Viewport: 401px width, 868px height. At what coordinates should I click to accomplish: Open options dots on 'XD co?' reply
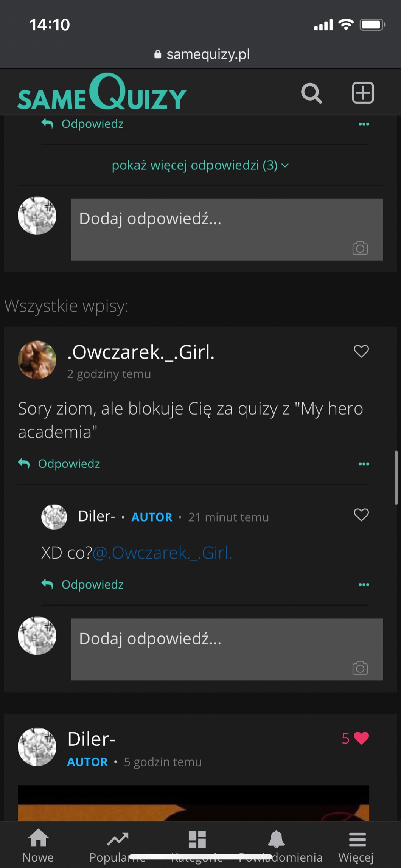(364, 585)
